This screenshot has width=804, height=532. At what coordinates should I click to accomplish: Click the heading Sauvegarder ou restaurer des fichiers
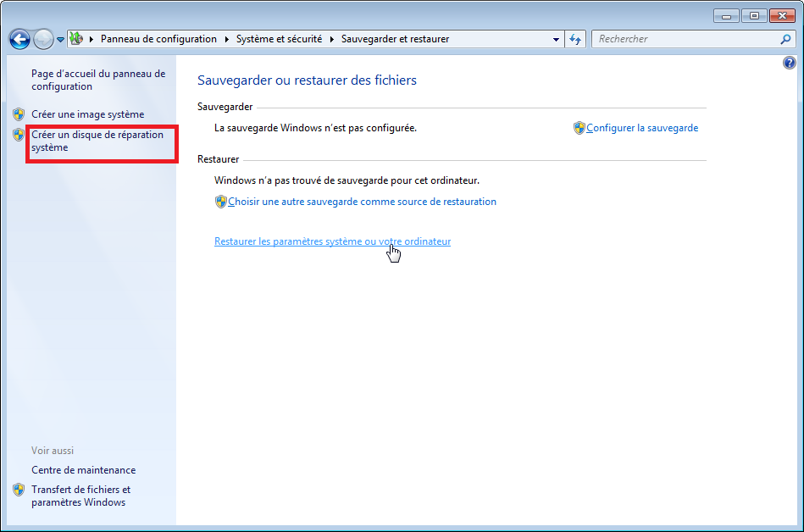click(307, 80)
